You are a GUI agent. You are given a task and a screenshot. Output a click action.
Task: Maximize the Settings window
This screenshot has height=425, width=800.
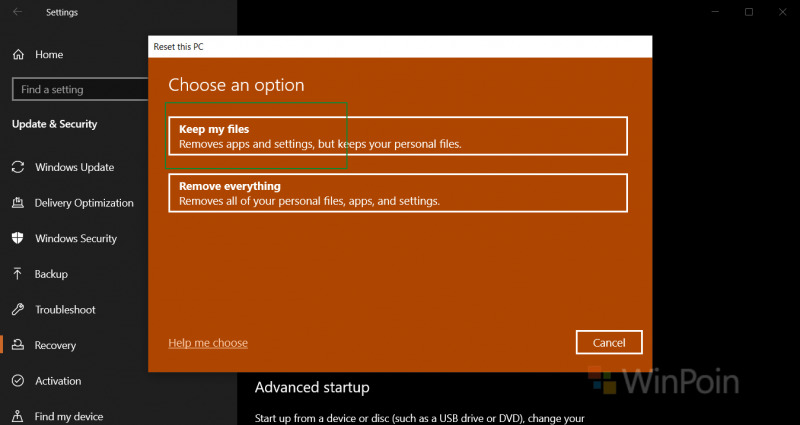click(x=748, y=12)
